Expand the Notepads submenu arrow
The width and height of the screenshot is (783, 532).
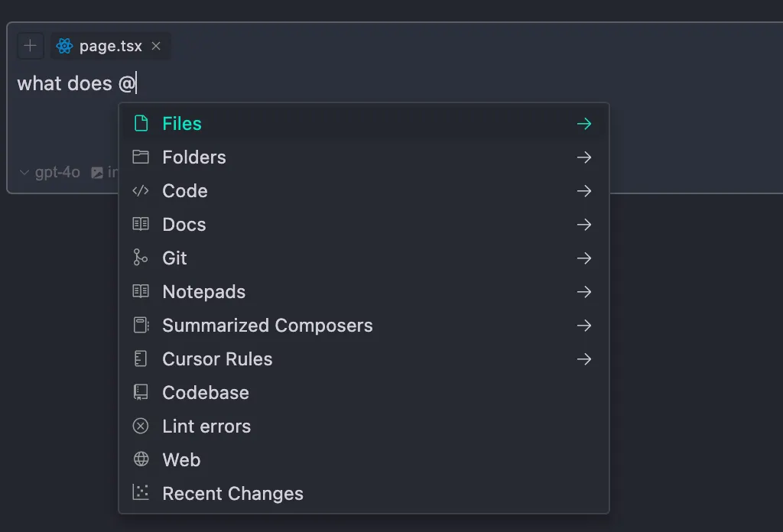tap(583, 292)
